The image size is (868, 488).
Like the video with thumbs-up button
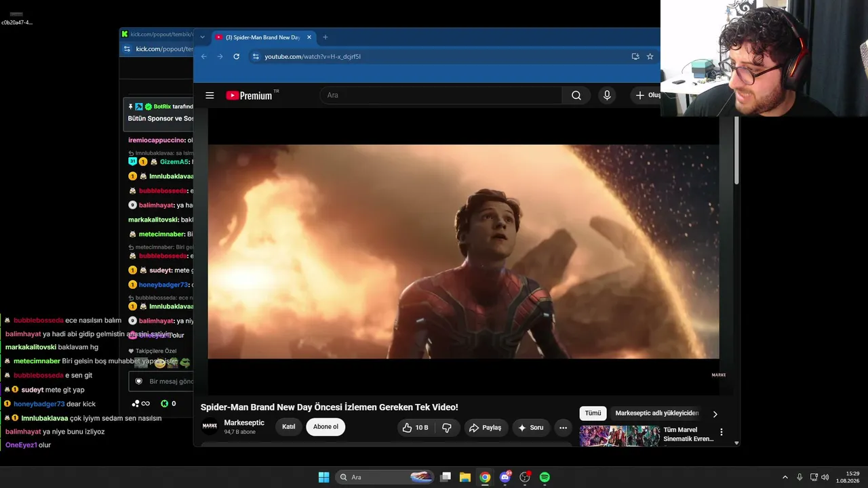tap(415, 428)
